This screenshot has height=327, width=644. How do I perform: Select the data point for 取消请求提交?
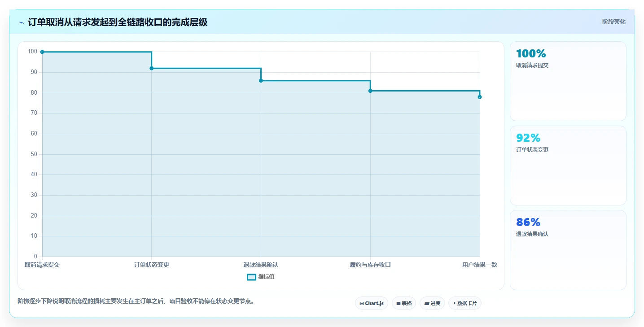(x=42, y=52)
